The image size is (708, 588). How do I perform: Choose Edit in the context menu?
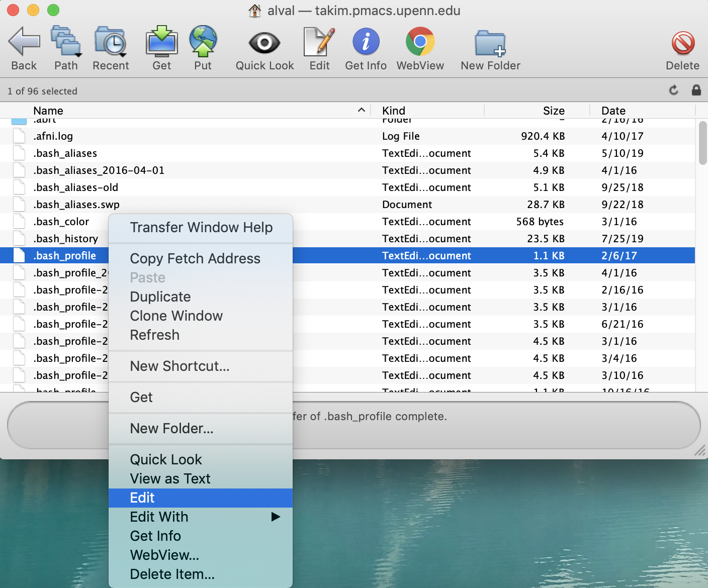tap(142, 498)
